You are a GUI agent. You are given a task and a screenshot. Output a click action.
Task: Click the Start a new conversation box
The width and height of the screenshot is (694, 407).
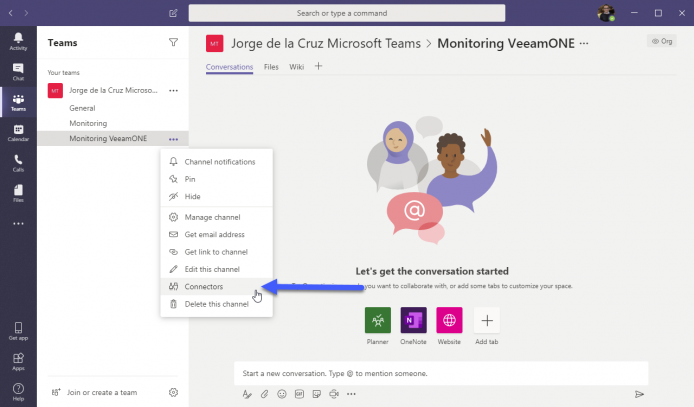click(441, 373)
